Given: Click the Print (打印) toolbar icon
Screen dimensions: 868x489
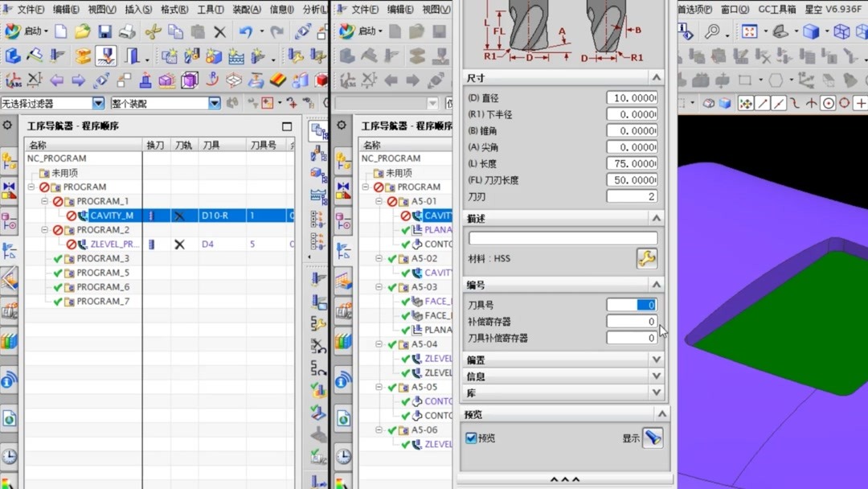Looking at the screenshot, I should point(126,31).
